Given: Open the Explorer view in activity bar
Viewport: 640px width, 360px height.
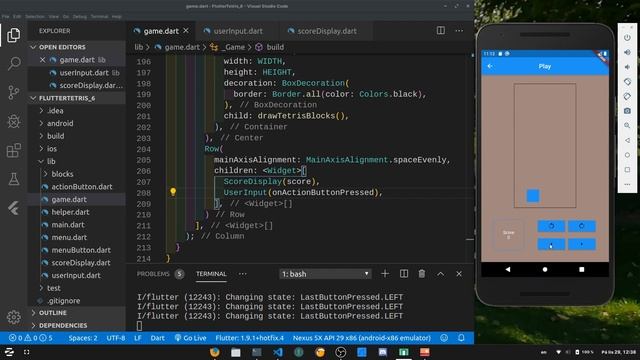Looking at the screenshot, I should [x=13, y=36].
